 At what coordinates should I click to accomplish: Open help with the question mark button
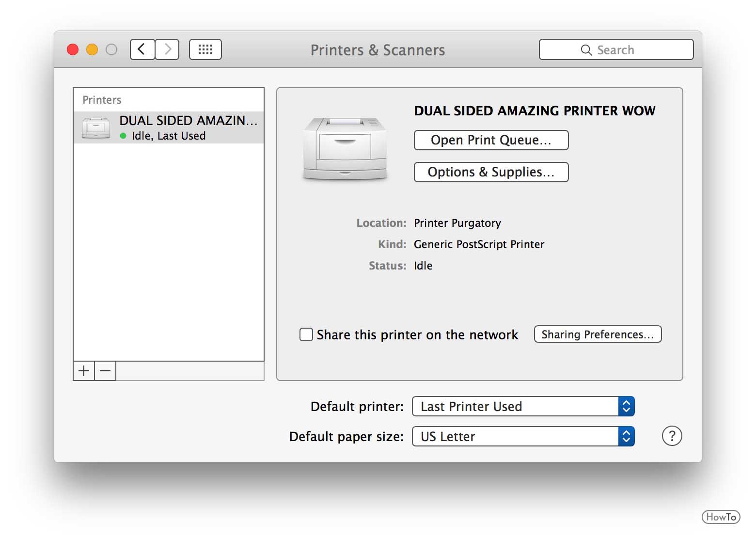(x=672, y=436)
